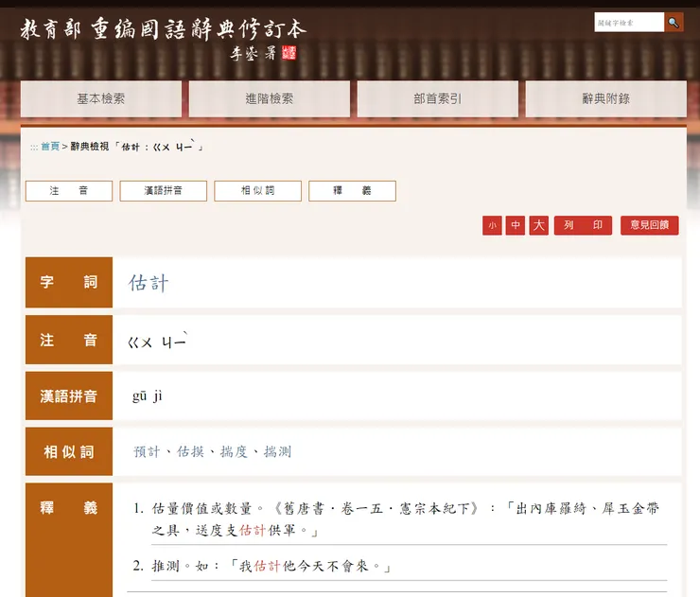Click definition 1 text 估量價值或數量
This screenshot has height=597, width=700.
(x=201, y=509)
